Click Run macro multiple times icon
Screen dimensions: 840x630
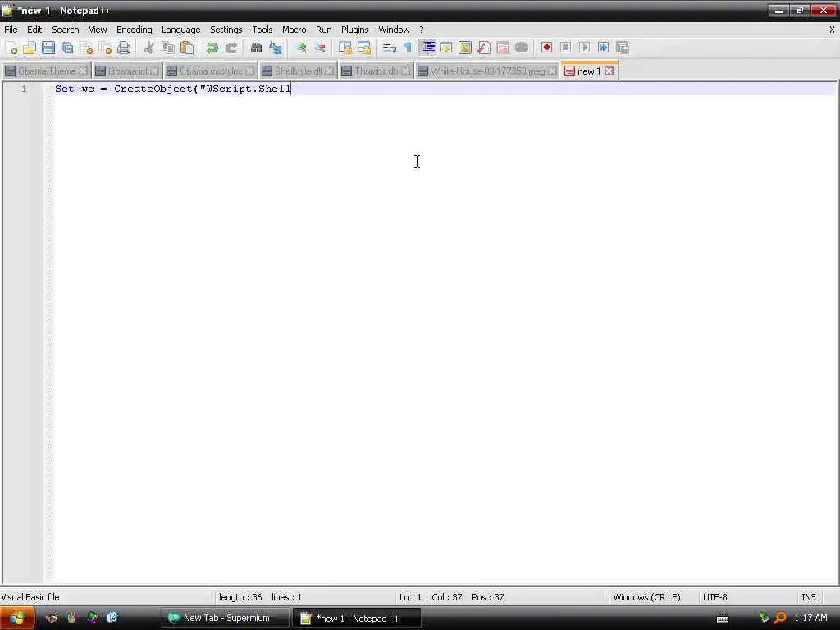(x=603, y=48)
